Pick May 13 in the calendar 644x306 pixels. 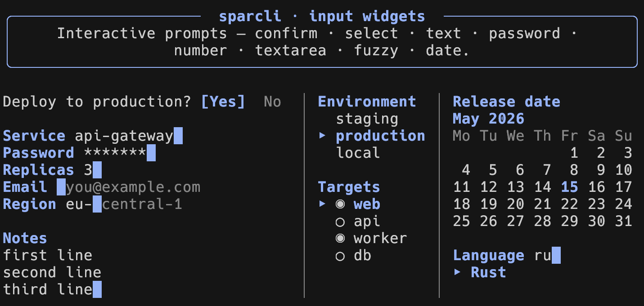[516, 187]
